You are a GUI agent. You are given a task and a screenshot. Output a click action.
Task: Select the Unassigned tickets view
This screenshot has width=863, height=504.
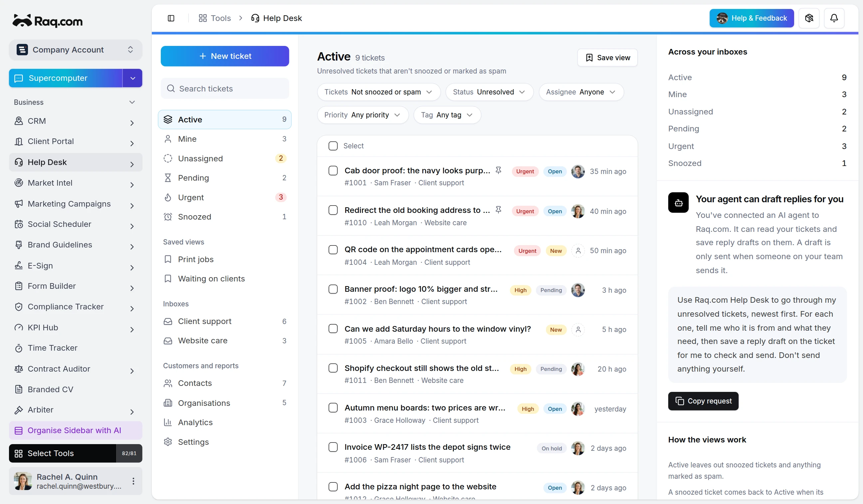click(225, 158)
